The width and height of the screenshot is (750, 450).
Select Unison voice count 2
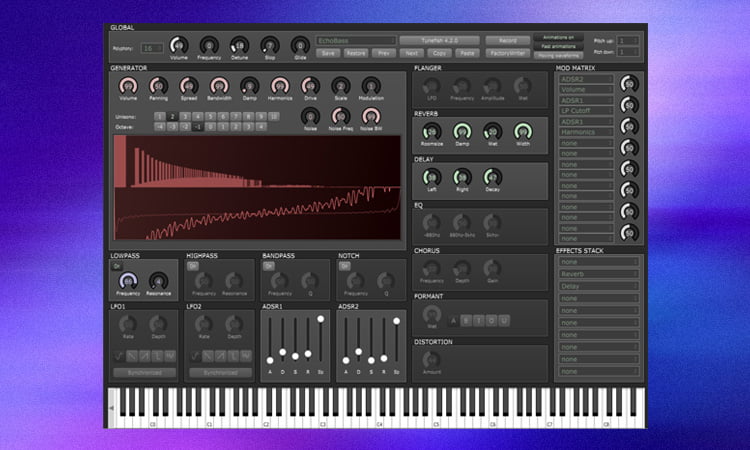[172, 117]
